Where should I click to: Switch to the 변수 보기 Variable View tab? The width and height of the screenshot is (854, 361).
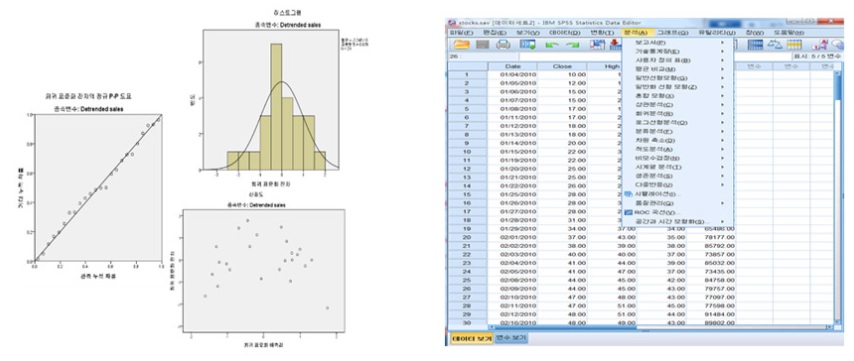click(x=511, y=338)
